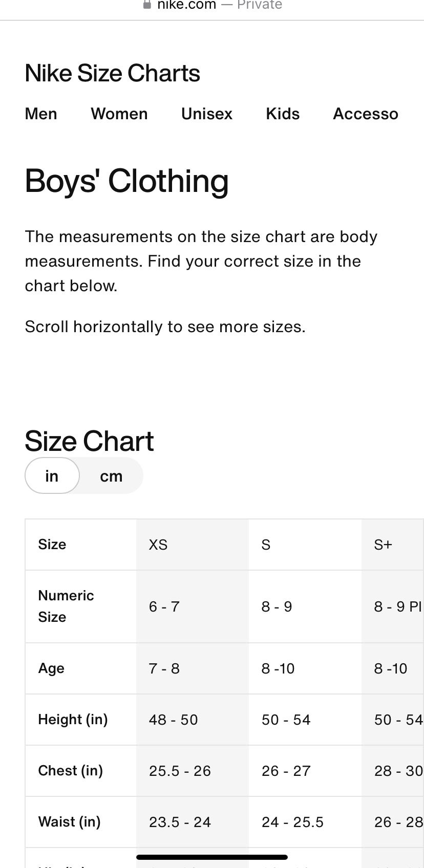The height and width of the screenshot is (868, 424).
Task: Click the Height (in) row label
Action: click(x=73, y=720)
